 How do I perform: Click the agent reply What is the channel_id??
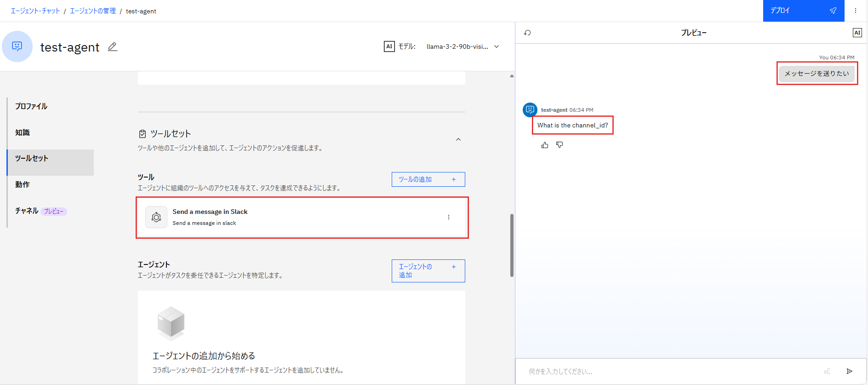(572, 125)
